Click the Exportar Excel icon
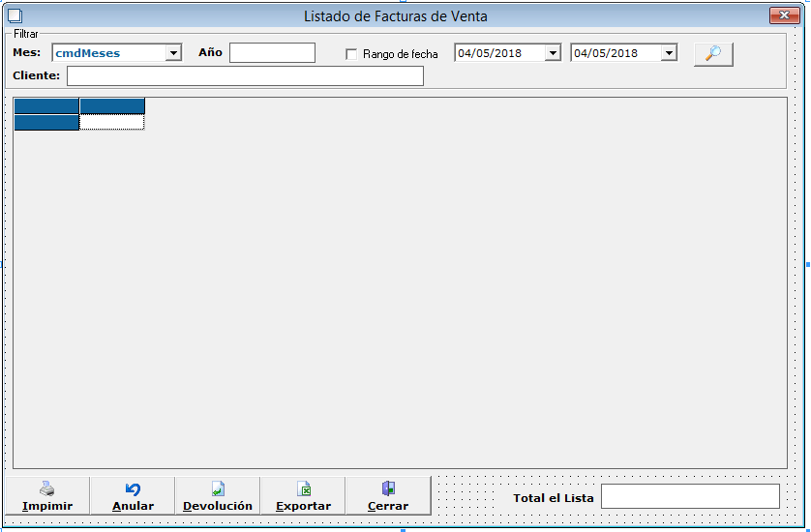Viewport: 811px width, 532px height. (303, 489)
